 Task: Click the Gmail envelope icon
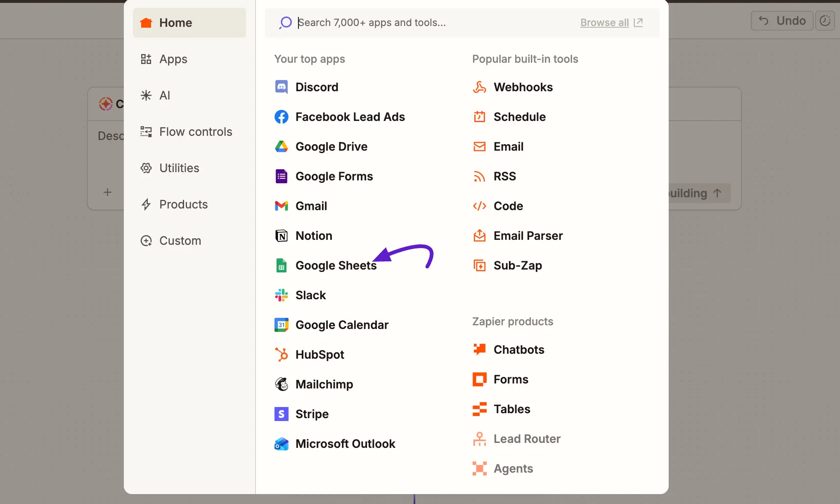coord(281,206)
